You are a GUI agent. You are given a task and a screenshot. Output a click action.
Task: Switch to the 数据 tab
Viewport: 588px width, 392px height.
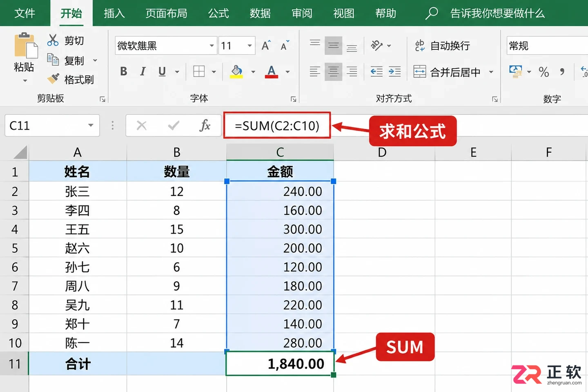point(260,13)
